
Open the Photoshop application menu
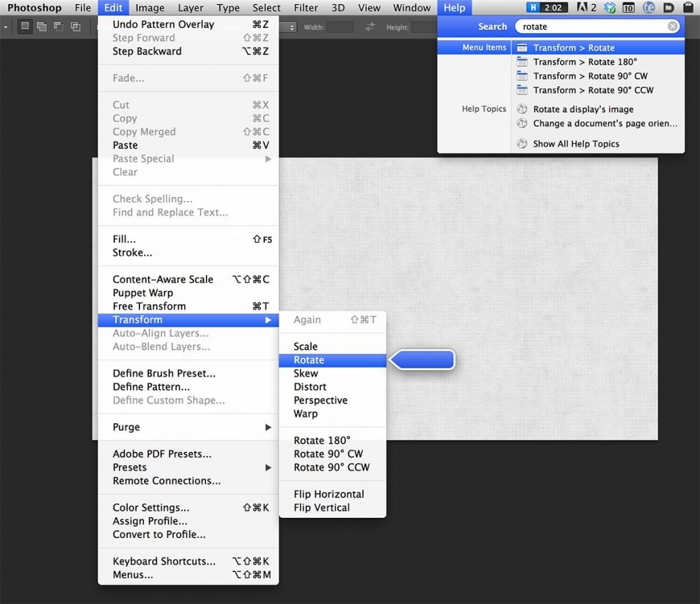35,7
